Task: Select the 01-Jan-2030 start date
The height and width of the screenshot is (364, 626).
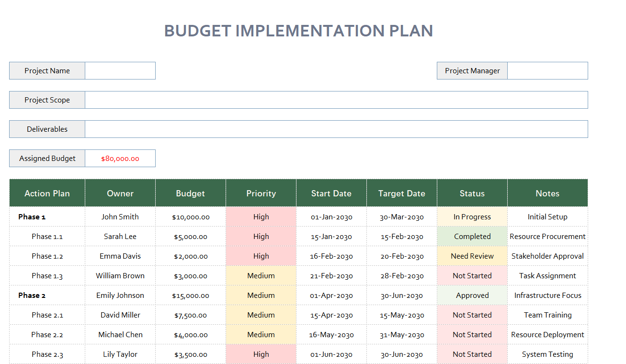Action: click(x=331, y=216)
